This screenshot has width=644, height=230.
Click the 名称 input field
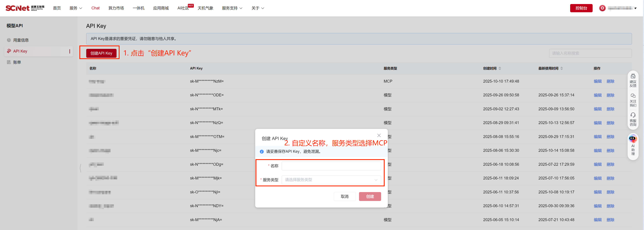tap(331, 166)
